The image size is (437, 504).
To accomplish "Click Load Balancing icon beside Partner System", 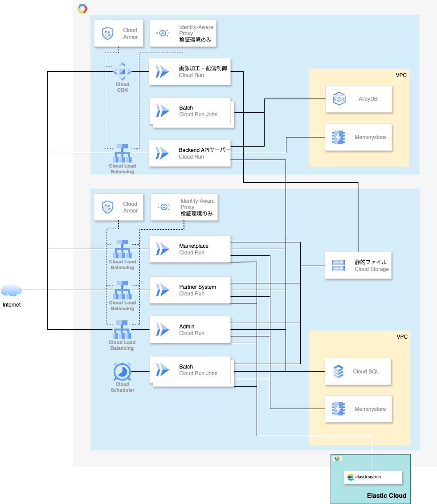I will [123, 290].
